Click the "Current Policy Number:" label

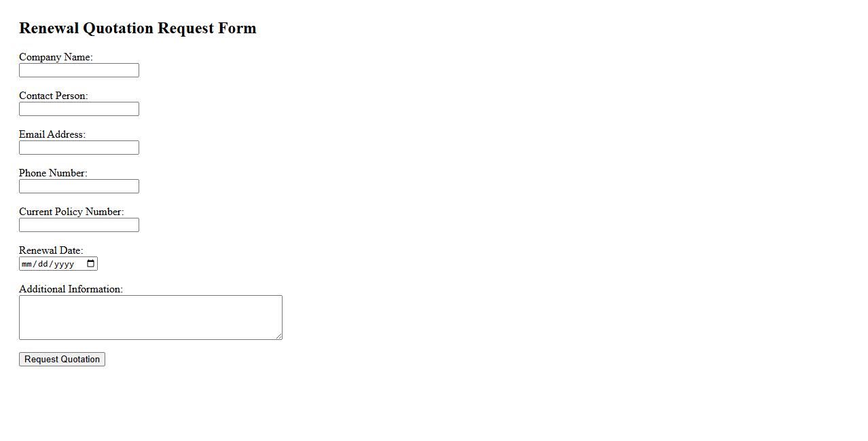click(x=71, y=212)
